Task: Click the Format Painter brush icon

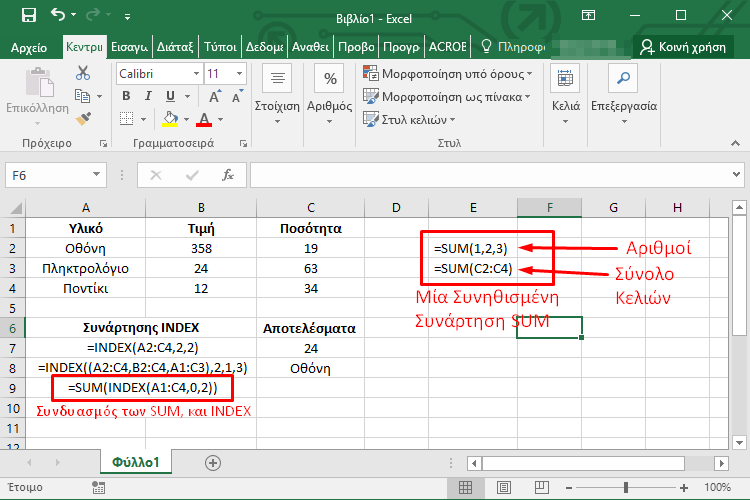Action: pos(83,119)
